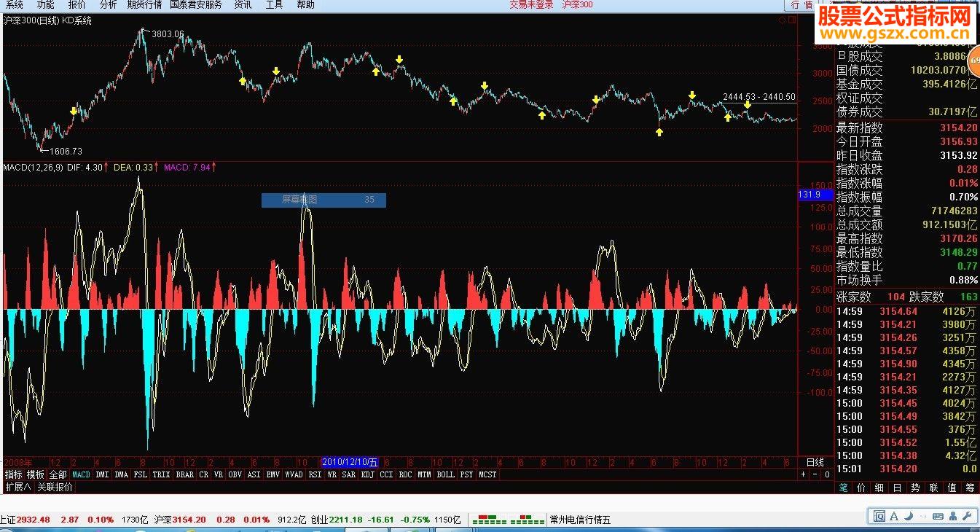
Task: Switch to the OBV indicator
Action: coord(235,474)
